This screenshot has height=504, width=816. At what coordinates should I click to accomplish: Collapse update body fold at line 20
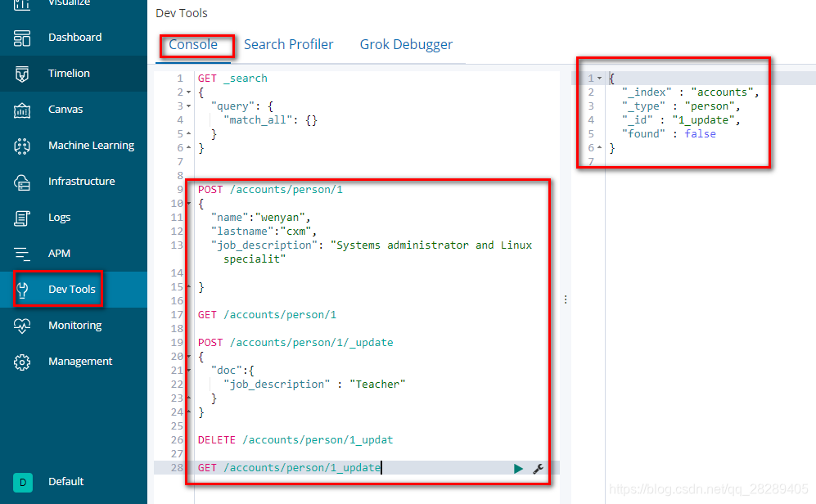tap(189, 356)
